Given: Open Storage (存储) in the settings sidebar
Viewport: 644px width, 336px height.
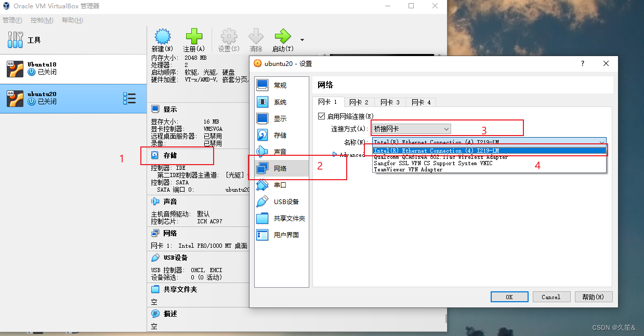Looking at the screenshot, I should [282, 135].
